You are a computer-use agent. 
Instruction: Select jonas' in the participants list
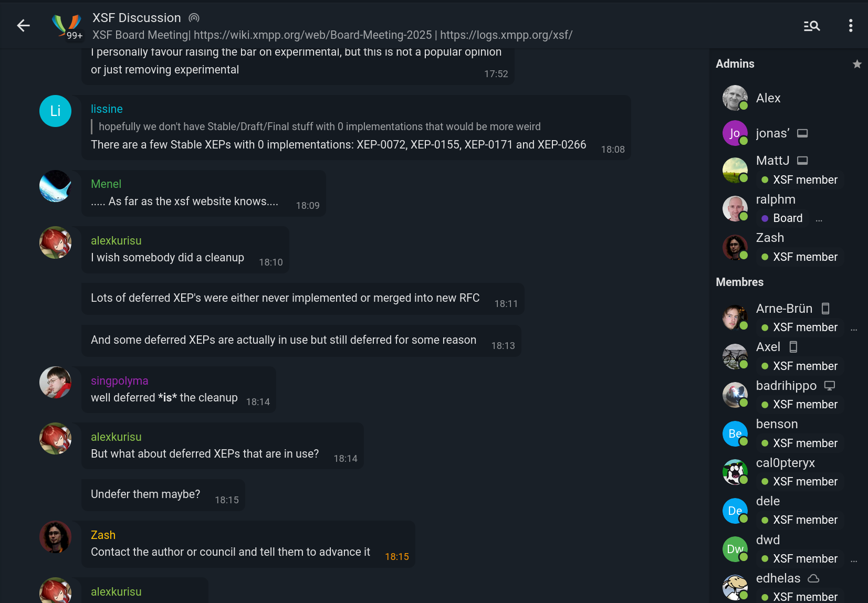[772, 133]
